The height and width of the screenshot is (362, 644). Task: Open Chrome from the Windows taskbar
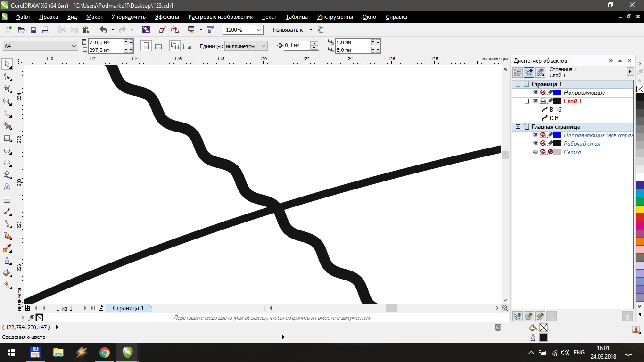coord(104,352)
